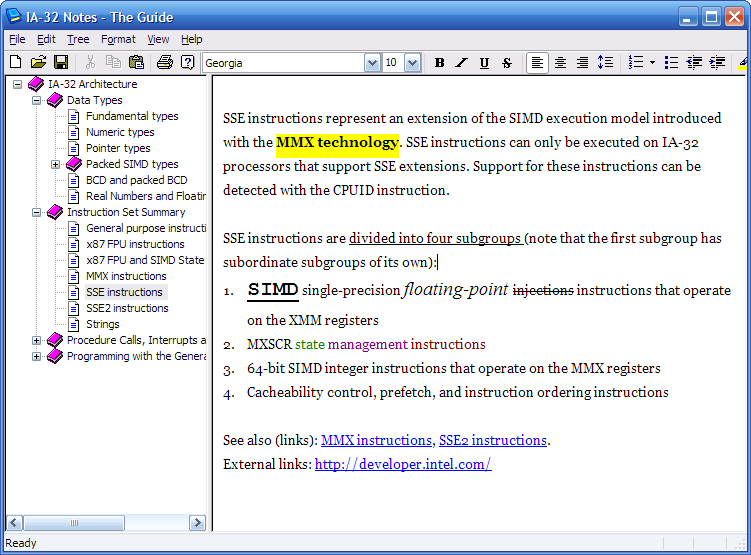Click the Packed SIMD types book icon
751x555 pixels.
[x=74, y=164]
